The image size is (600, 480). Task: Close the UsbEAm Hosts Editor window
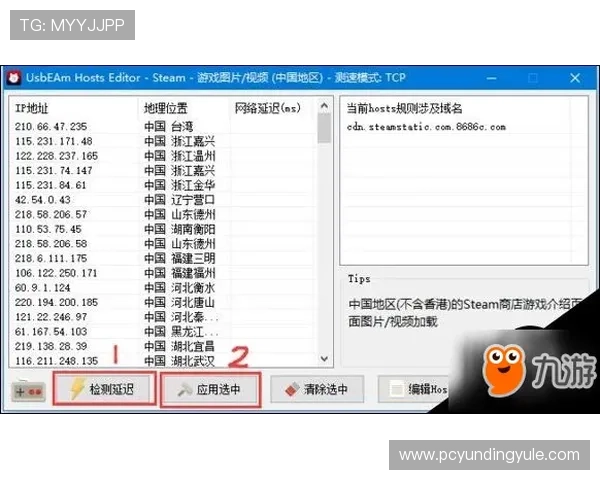[x=575, y=78]
